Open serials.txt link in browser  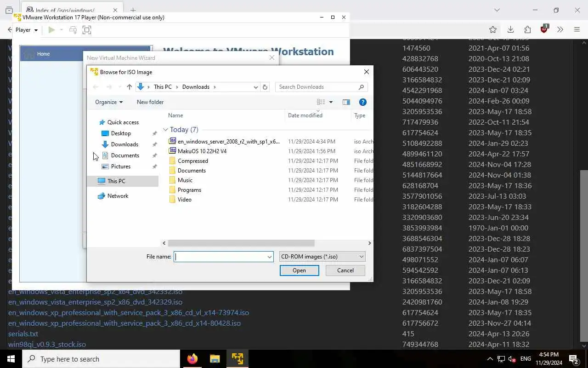[23, 334]
